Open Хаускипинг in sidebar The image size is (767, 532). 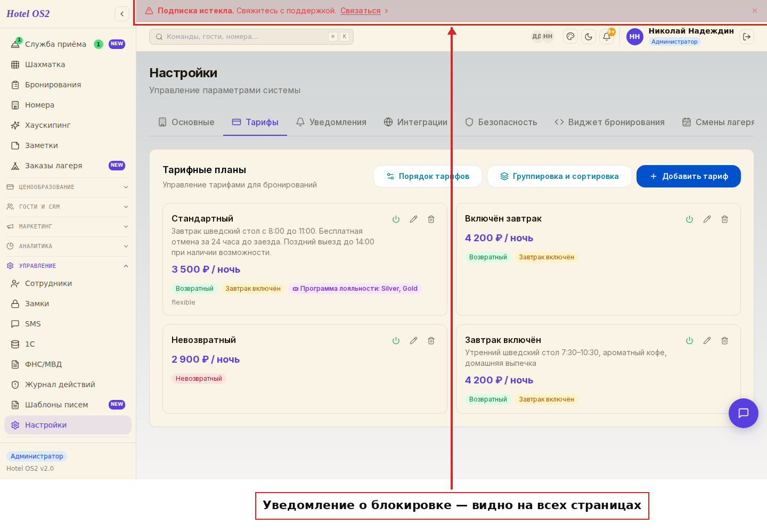point(68,125)
